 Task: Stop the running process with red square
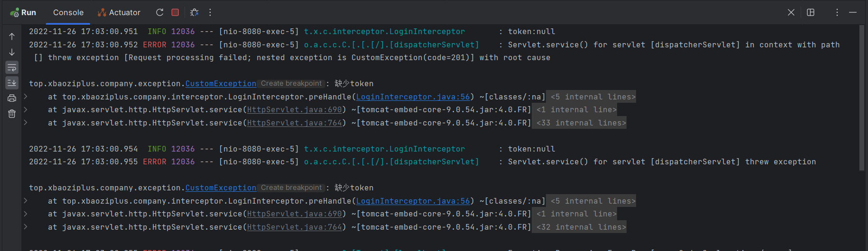[175, 12]
